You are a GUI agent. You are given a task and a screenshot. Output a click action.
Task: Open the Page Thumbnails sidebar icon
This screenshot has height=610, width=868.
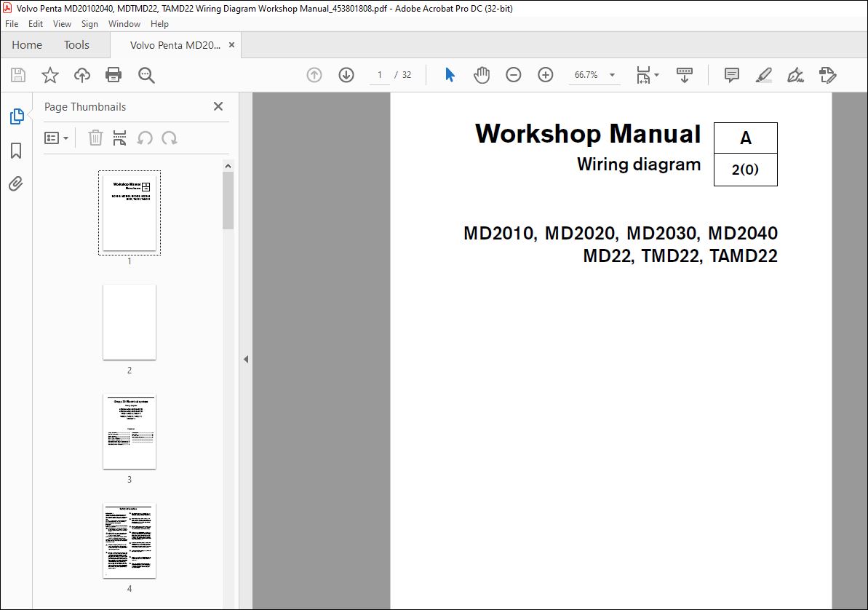point(17,116)
